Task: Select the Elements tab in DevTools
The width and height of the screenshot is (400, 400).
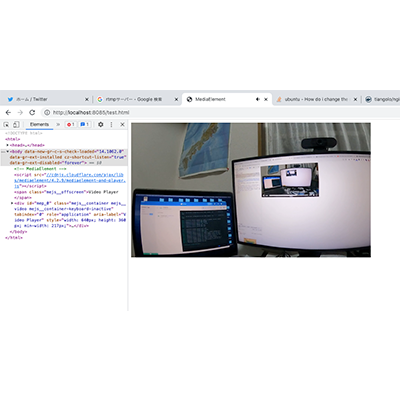Action: [x=39, y=124]
